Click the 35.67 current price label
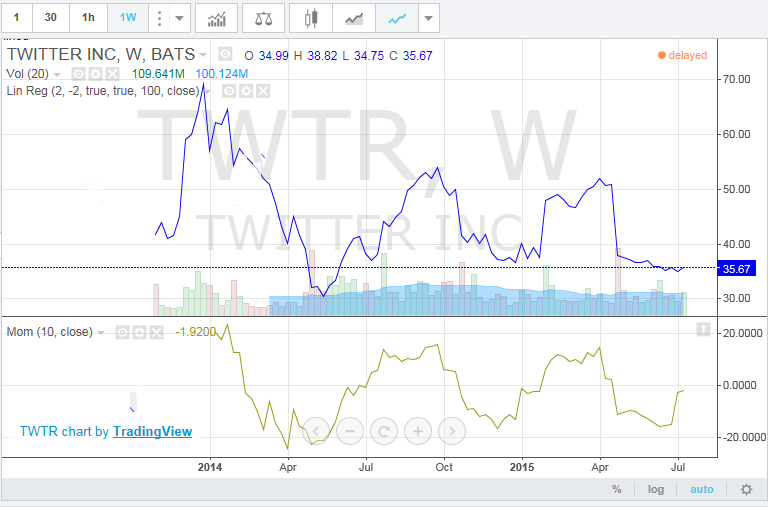Viewport: 768px width, 507px height. pyautogui.click(x=737, y=268)
